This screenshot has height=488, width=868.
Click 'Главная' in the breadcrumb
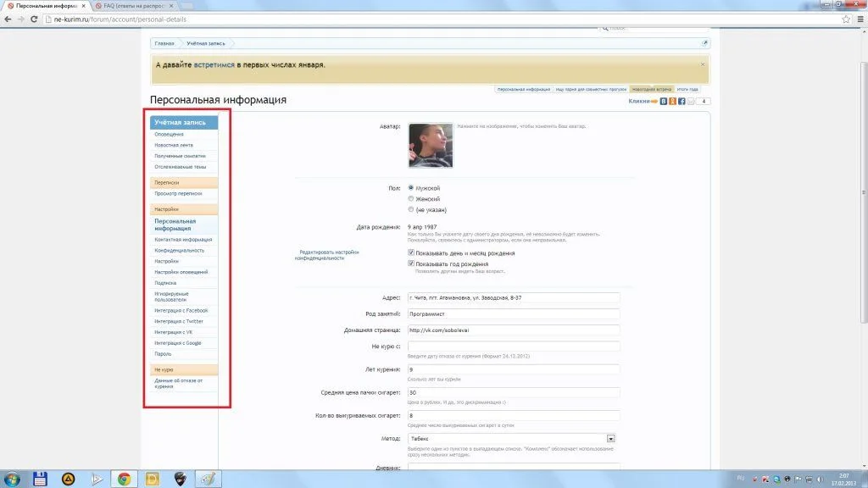(x=164, y=43)
